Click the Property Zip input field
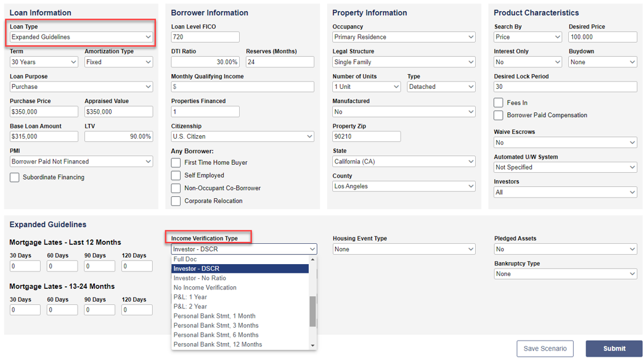644x361 pixels. (366, 136)
